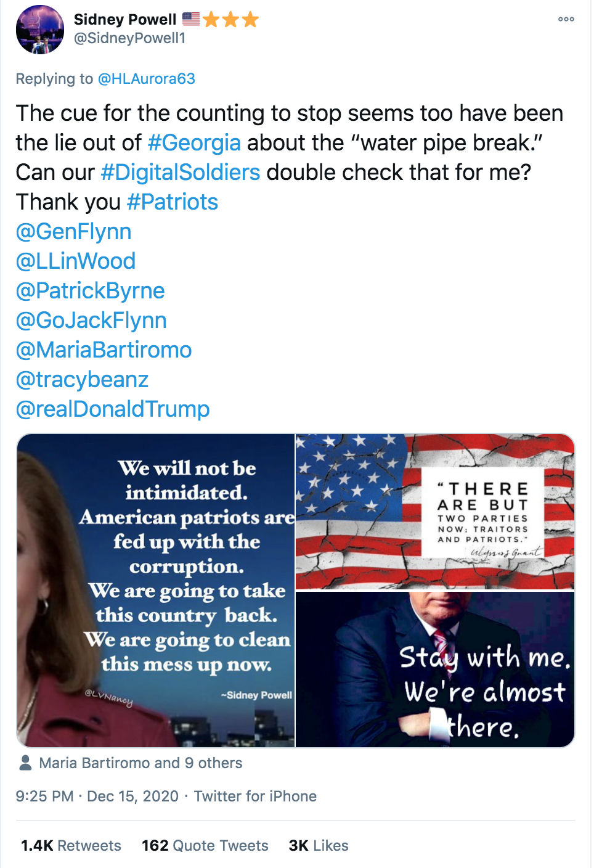Open the 1.4K Retweets list
The height and width of the screenshot is (868, 594).
[71, 846]
